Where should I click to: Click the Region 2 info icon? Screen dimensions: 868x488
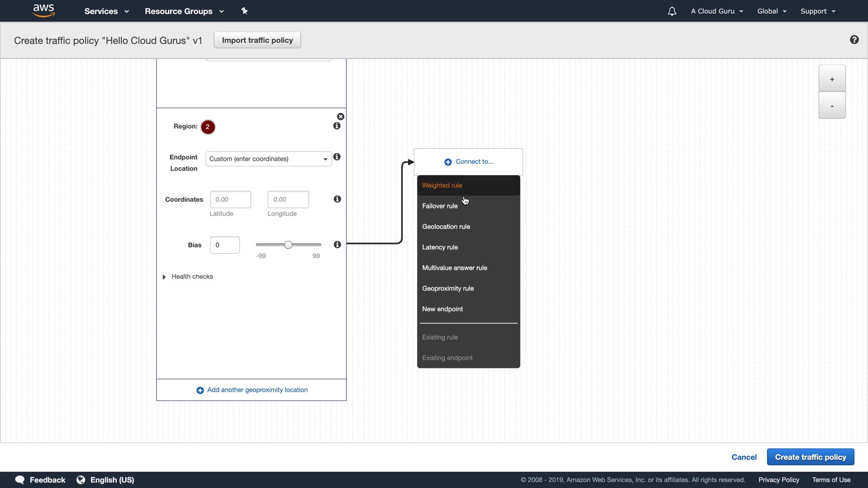tap(337, 126)
